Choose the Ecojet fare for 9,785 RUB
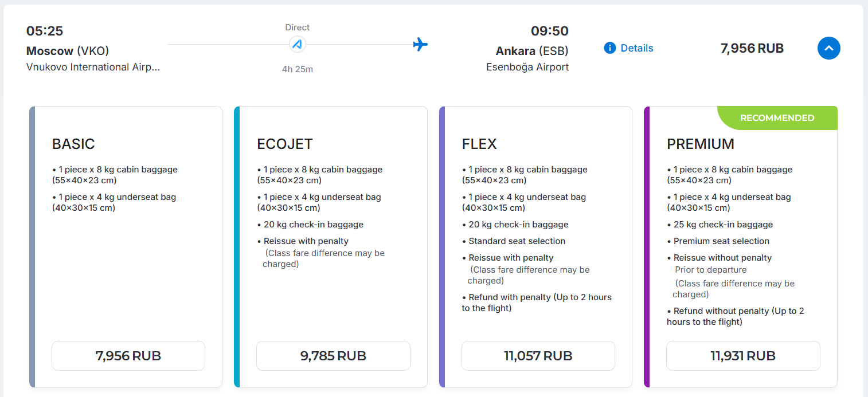This screenshot has width=868, height=397. click(333, 356)
